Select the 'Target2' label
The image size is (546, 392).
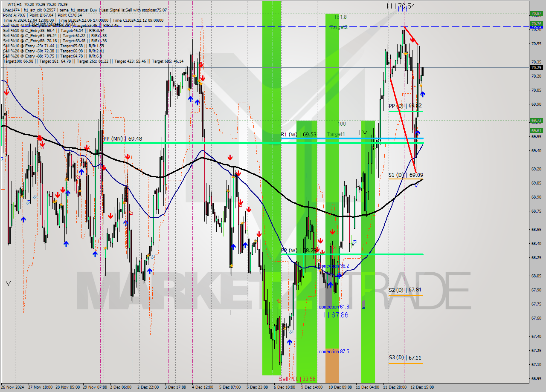point(339,27)
